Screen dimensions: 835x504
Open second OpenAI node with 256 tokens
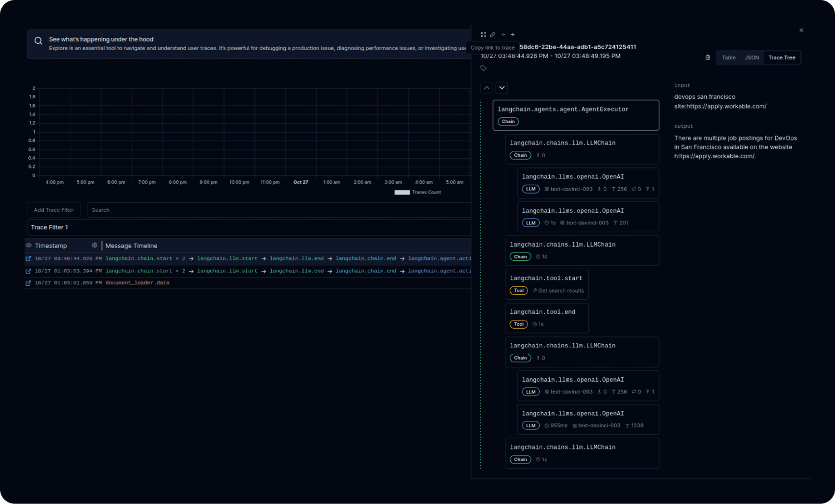[x=588, y=386]
